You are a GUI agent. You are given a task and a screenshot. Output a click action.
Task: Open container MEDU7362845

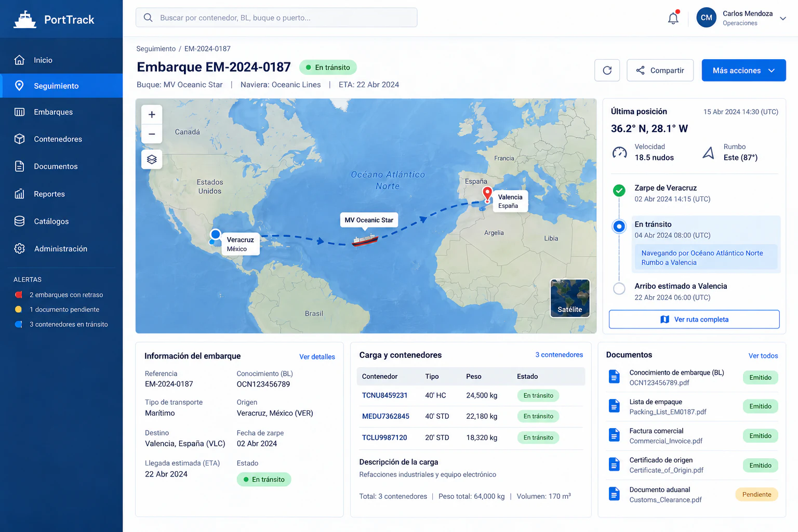click(x=385, y=416)
